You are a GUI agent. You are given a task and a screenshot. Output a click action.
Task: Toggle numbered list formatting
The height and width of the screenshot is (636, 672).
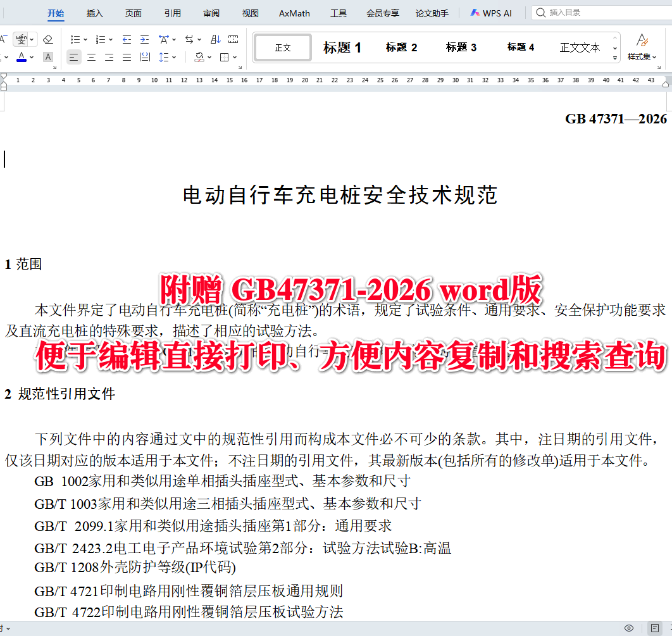click(100, 39)
